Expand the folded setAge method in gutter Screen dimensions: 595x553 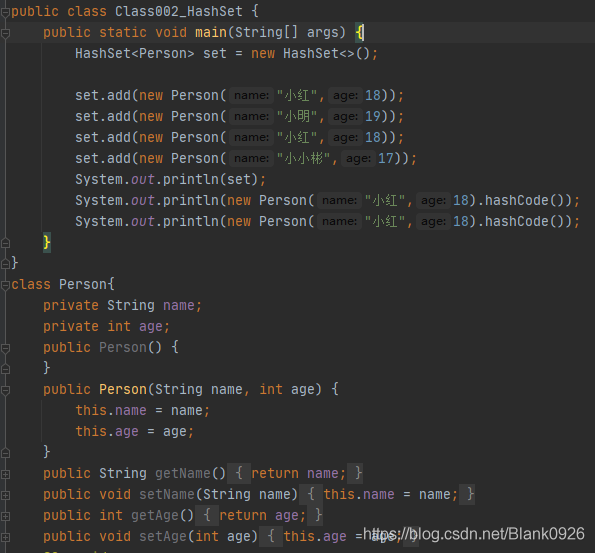[5, 537]
